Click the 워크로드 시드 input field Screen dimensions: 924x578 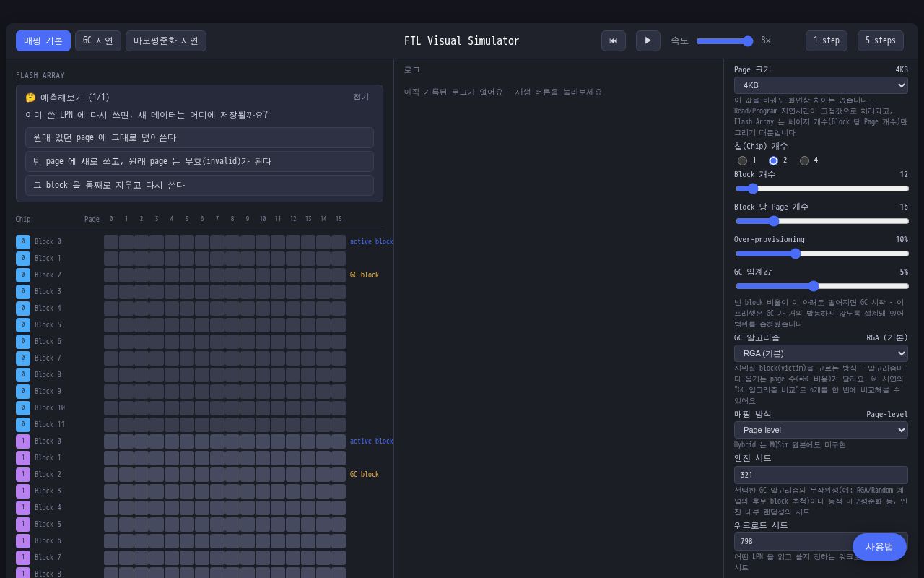821,541
